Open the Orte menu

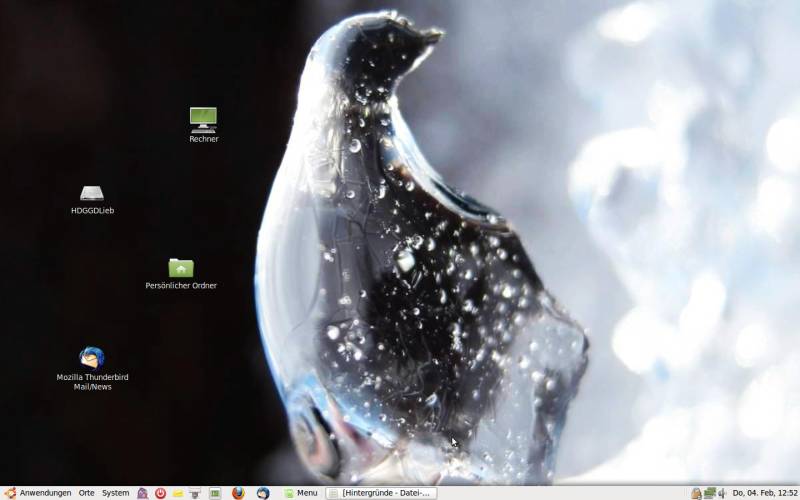pos(86,493)
